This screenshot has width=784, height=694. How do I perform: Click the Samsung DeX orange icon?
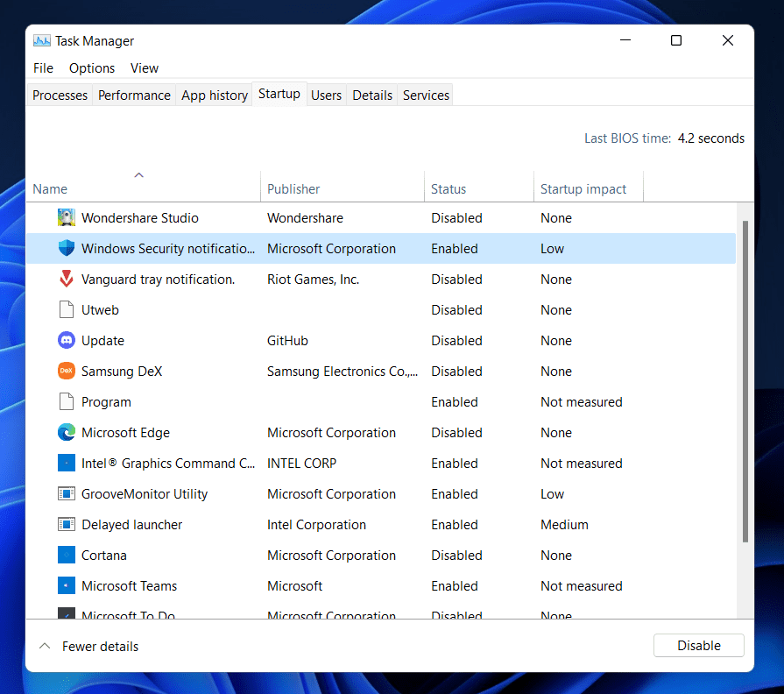(x=66, y=371)
